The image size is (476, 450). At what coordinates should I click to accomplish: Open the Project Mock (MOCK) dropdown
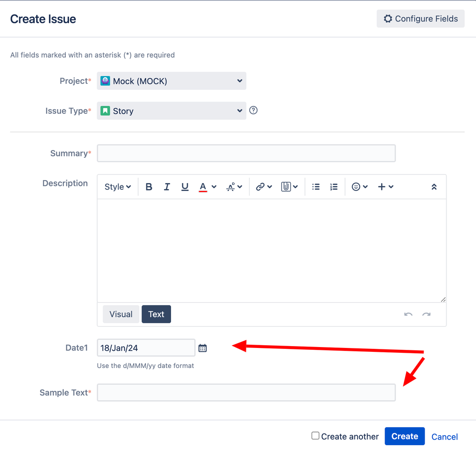coord(172,81)
